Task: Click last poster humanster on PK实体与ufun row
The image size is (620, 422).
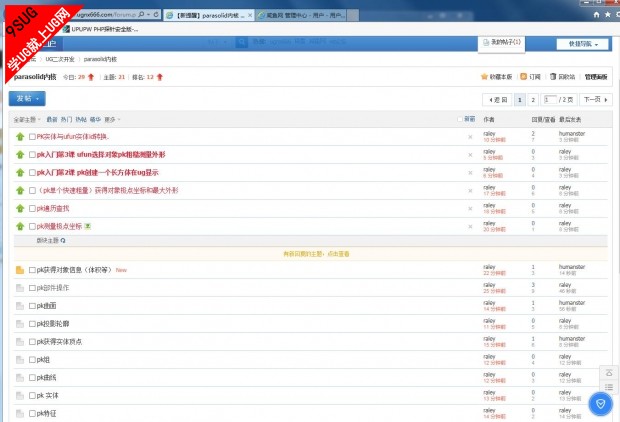Action: (x=572, y=134)
